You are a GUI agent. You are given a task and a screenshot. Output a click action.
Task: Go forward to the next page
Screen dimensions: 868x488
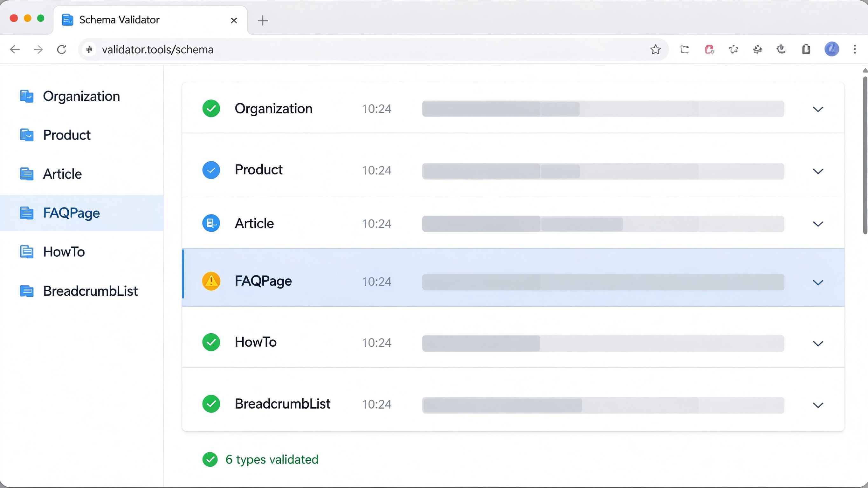click(x=38, y=50)
